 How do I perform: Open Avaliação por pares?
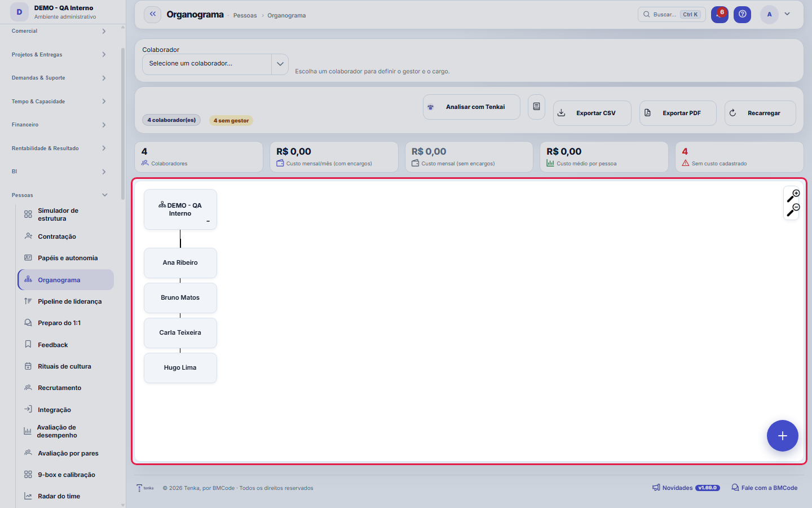(x=65, y=453)
